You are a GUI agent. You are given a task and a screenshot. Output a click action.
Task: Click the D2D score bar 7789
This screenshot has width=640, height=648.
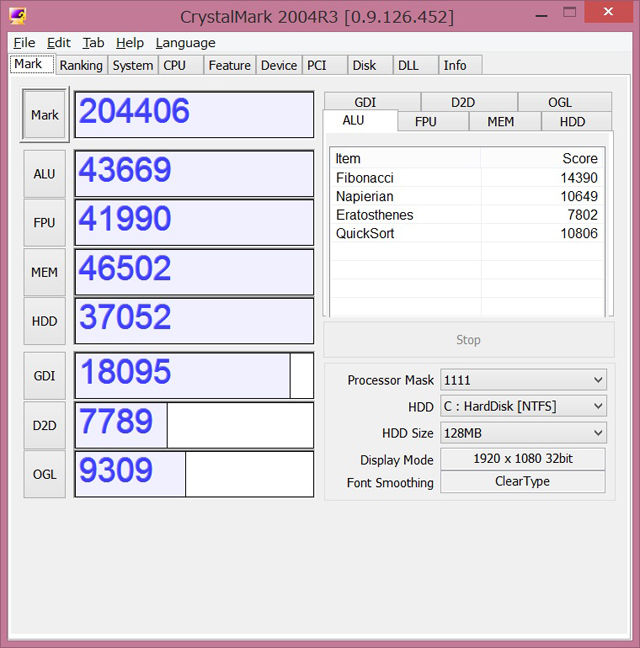click(194, 425)
